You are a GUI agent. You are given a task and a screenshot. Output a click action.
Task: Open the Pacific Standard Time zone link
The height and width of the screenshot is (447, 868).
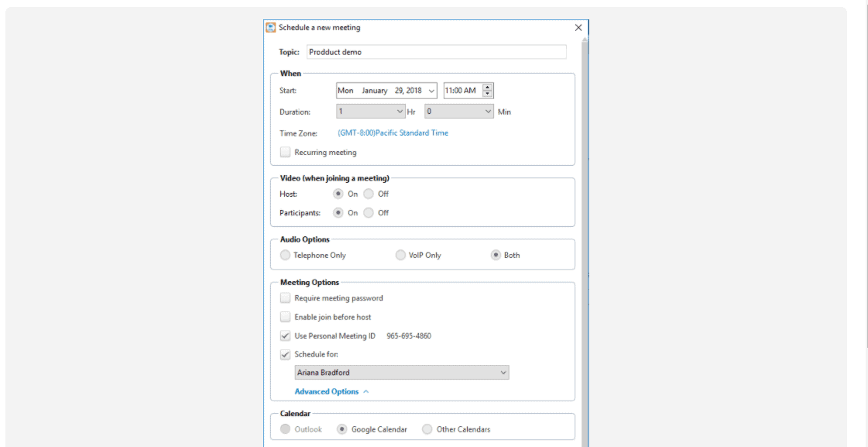click(393, 133)
